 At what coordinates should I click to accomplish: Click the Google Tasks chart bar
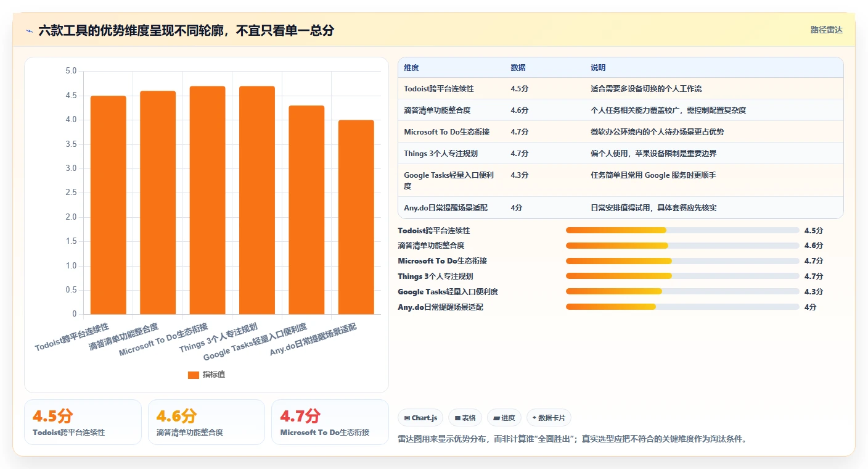click(306, 210)
